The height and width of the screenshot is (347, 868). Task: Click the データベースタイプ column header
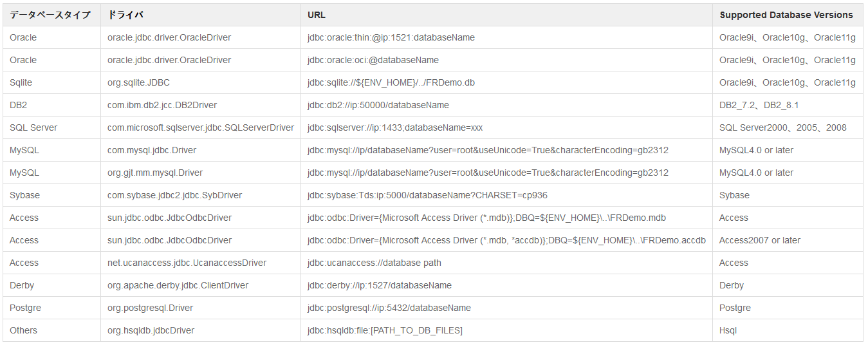click(x=51, y=15)
